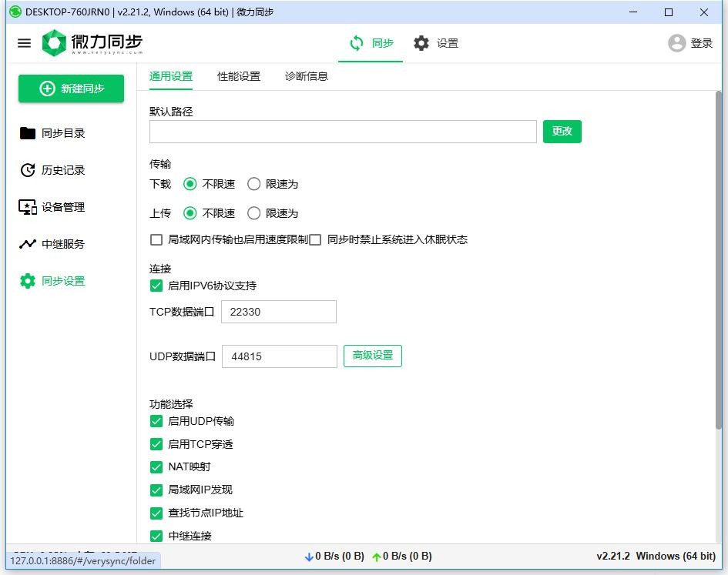Screen dimensions: 728x575
Task: Select 限速为 for 上传
Action: pos(253,213)
